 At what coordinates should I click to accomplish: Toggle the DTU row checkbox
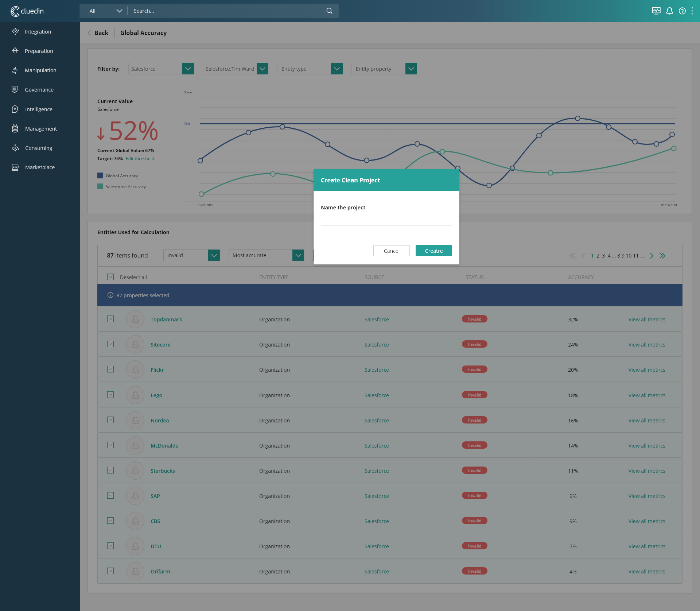pos(110,546)
